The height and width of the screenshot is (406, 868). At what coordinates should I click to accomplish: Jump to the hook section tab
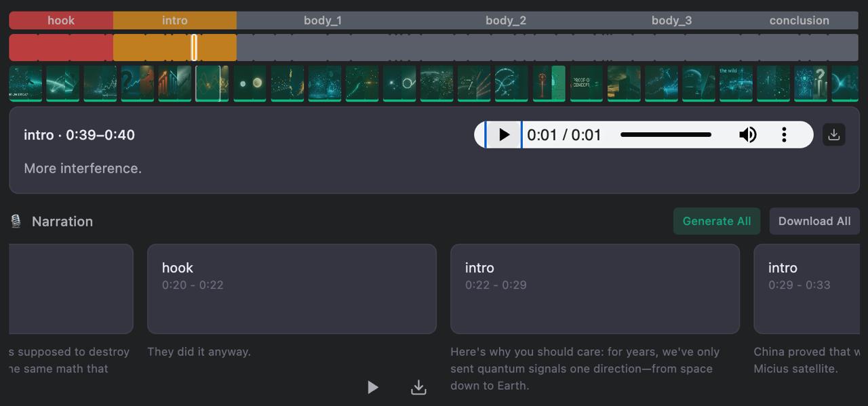click(x=61, y=20)
